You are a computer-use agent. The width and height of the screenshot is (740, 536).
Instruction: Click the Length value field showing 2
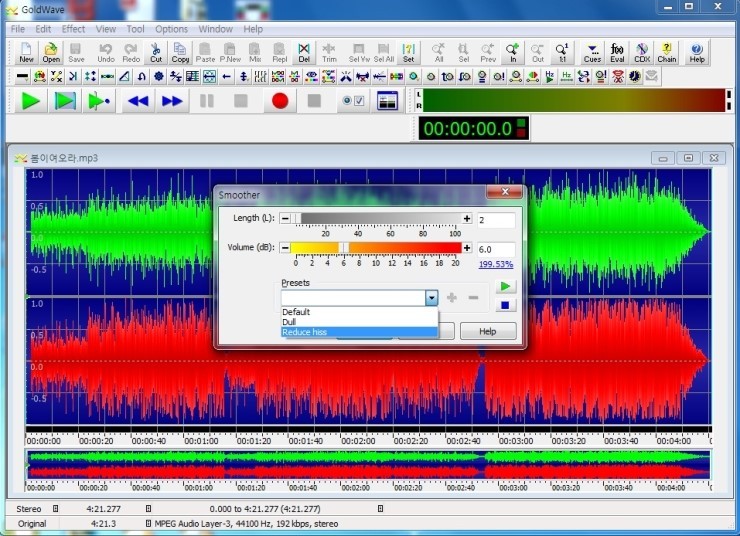point(496,220)
